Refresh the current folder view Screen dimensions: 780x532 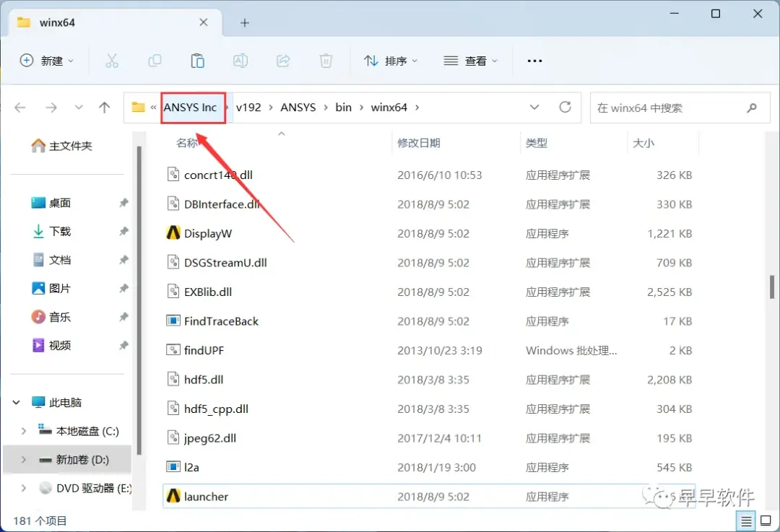(565, 107)
